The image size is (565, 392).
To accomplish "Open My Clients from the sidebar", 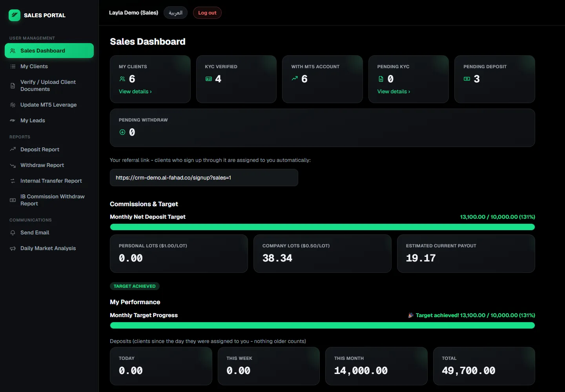I will (49, 66).
